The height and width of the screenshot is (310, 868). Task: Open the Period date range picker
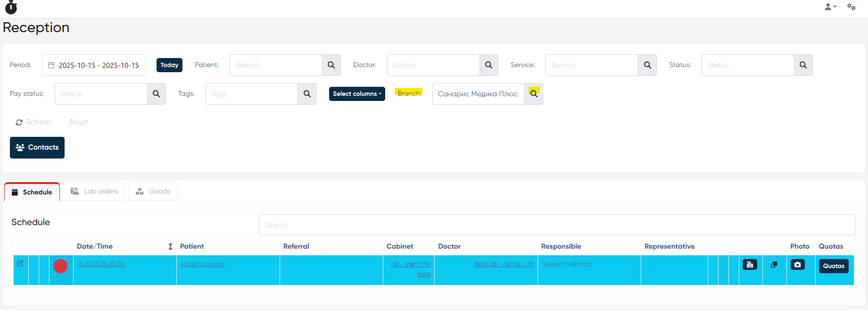point(94,65)
